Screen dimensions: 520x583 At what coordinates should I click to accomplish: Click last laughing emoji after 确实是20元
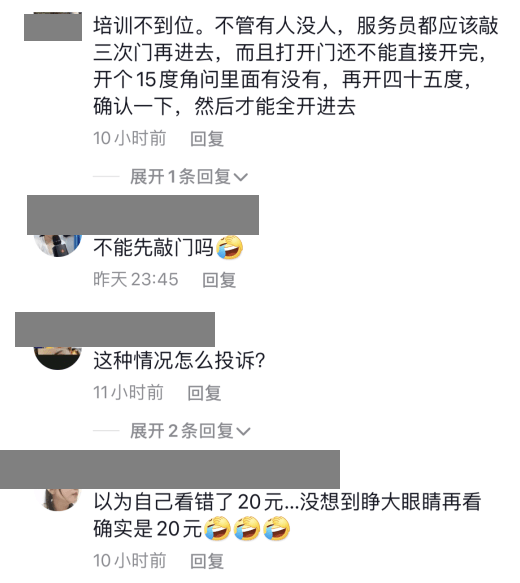(x=277, y=528)
